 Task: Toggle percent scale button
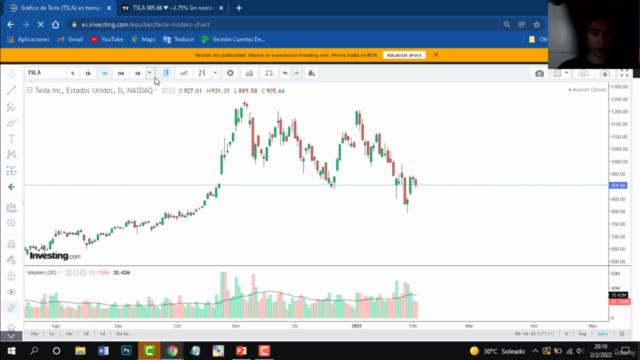(567, 334)
